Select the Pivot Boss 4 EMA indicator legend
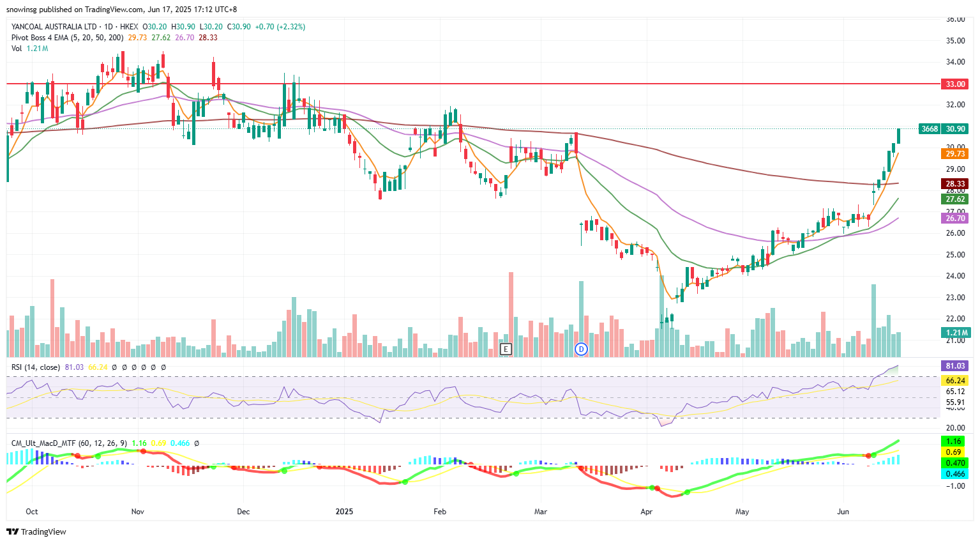 [68, 38]
